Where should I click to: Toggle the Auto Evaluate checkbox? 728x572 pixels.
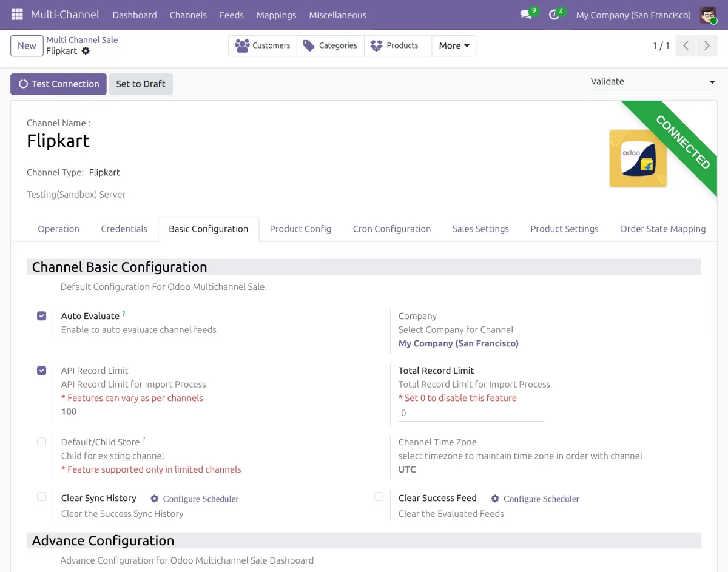(41, 315)
